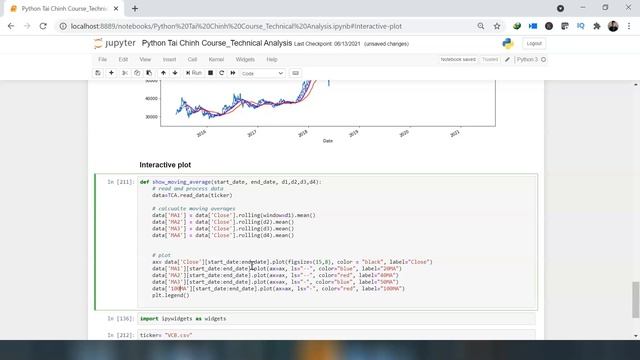Open the Cell menu

pyautogui.click(x=192, y=60)
